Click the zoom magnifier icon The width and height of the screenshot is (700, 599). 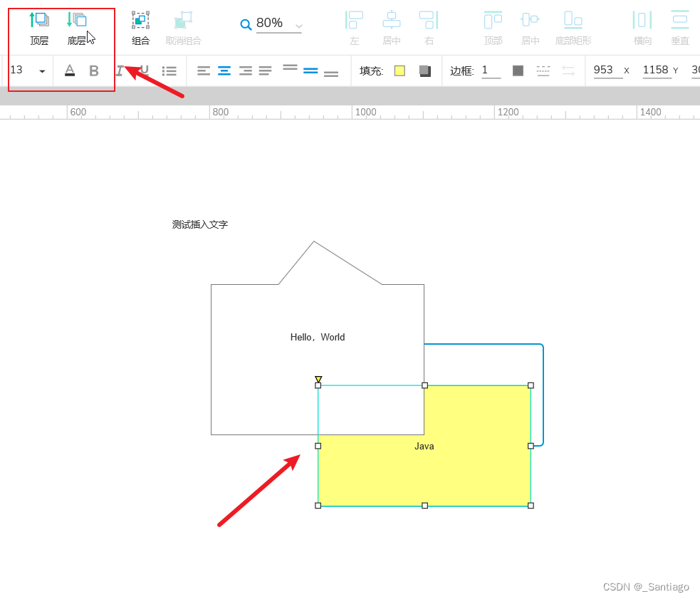246,24
